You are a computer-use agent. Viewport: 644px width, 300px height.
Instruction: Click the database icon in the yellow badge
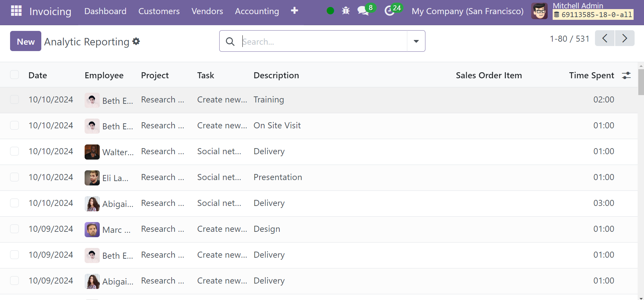pyautogui.click(x=557, y=14)
